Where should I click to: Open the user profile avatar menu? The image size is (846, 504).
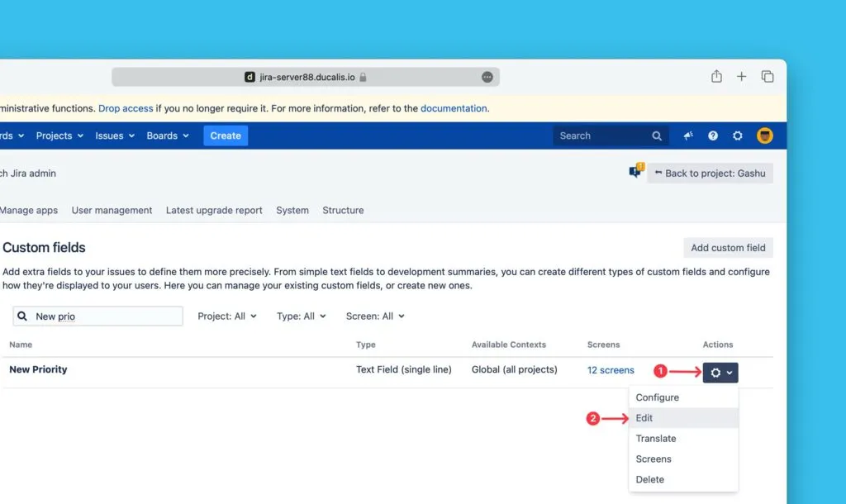tap(765, 136)
